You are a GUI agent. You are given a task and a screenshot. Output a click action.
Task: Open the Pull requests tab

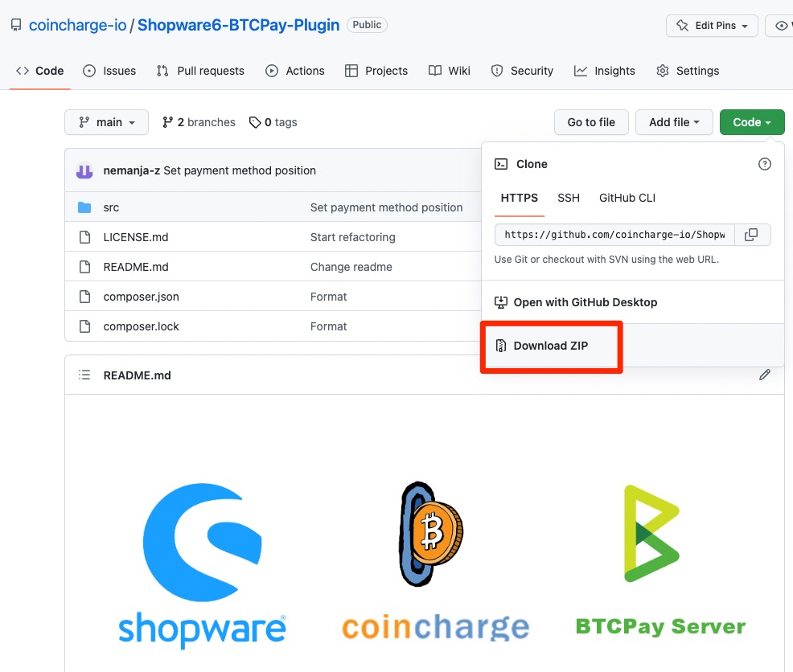pos(200,71)
